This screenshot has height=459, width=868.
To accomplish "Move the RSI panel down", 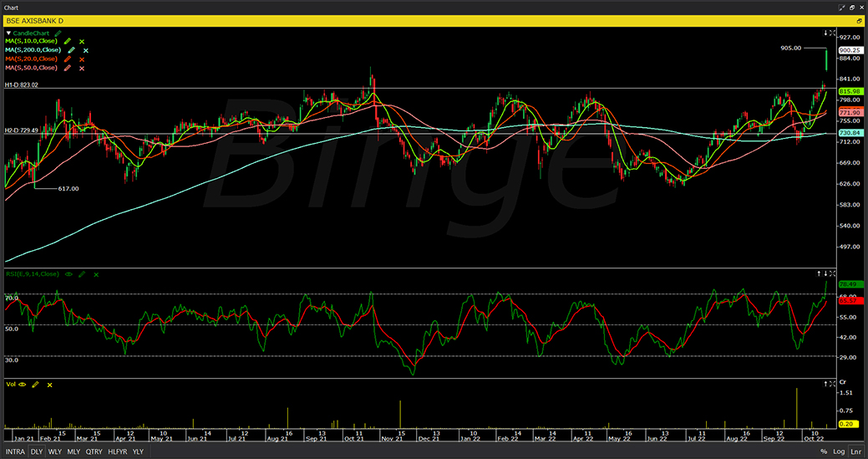I will (825, 273).
